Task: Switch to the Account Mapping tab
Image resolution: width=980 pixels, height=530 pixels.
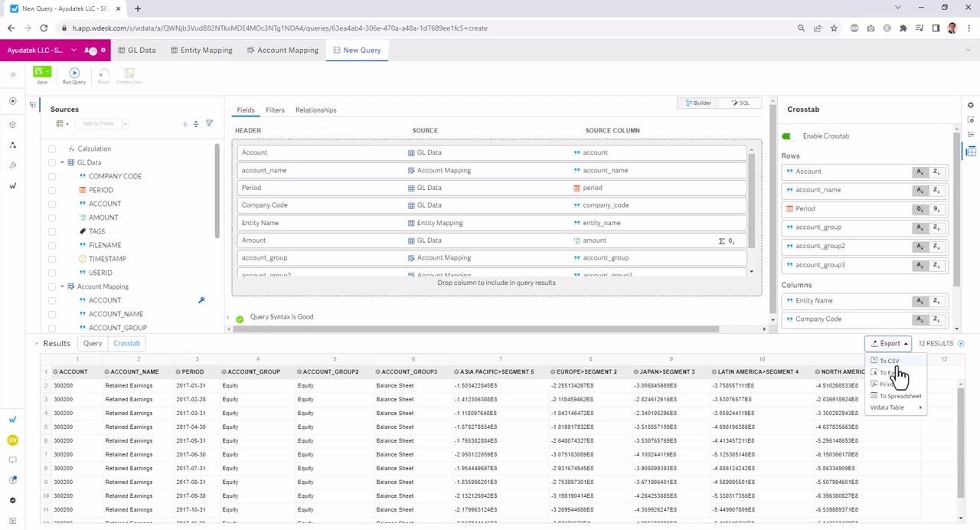Action: point(283,50)
